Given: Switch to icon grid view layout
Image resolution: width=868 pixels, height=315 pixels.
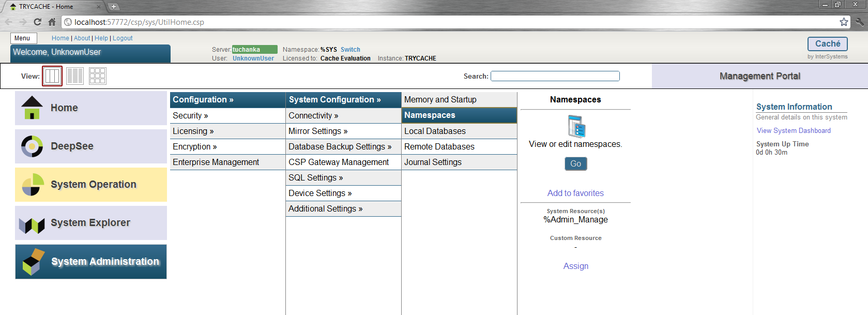Looking at the screenshot, I should coord(98,76).
